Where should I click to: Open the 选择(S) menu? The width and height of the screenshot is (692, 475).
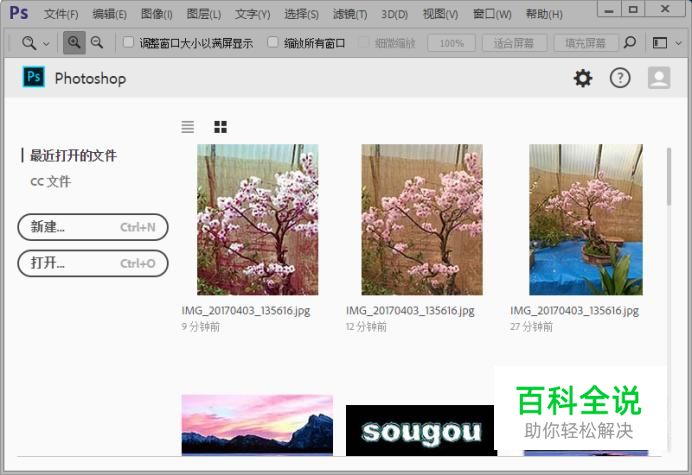301,14
